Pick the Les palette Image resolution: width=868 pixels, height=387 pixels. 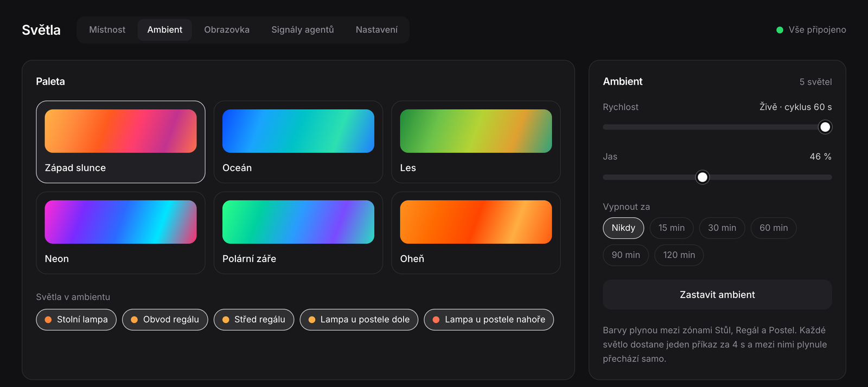pos(476,142)
